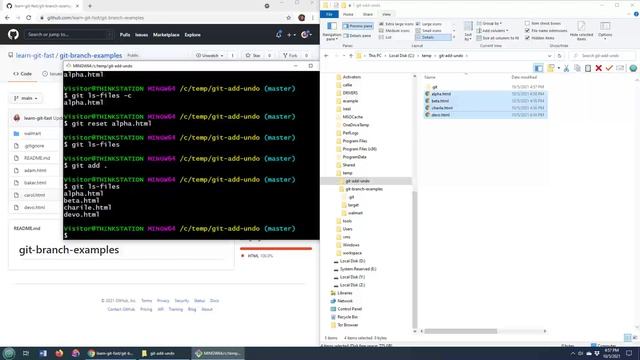Open the main branch selector dropdown
640x360 pixels.
pos(26,98)
